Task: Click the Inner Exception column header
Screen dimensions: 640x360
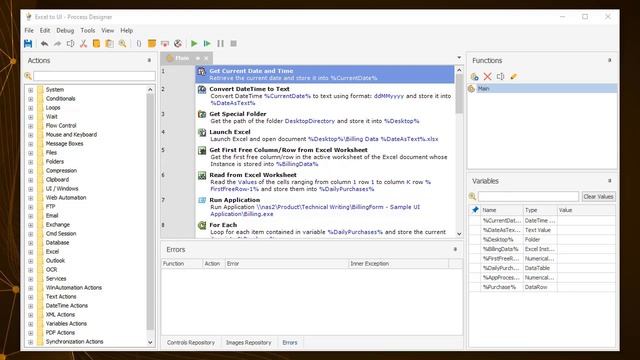Action: [398, 264]
